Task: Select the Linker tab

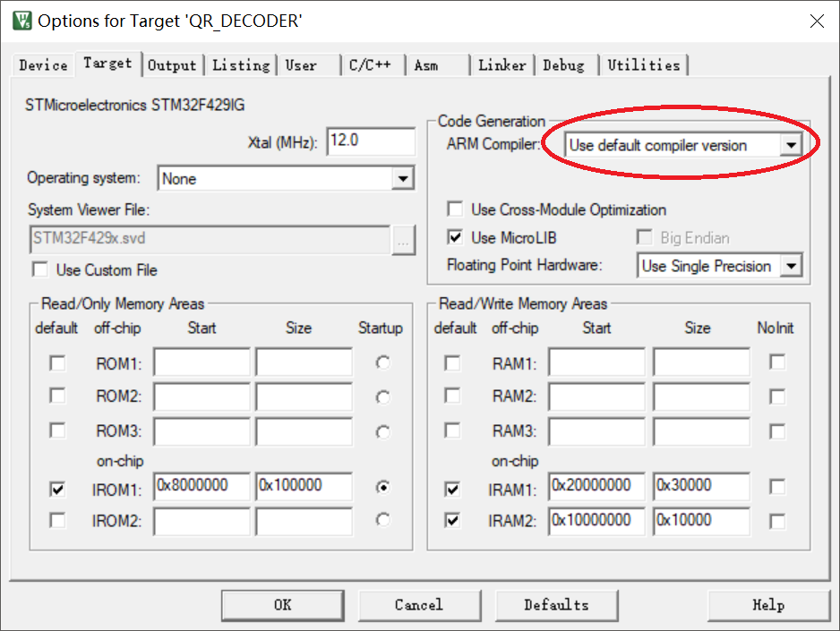Action: (501, 65)
